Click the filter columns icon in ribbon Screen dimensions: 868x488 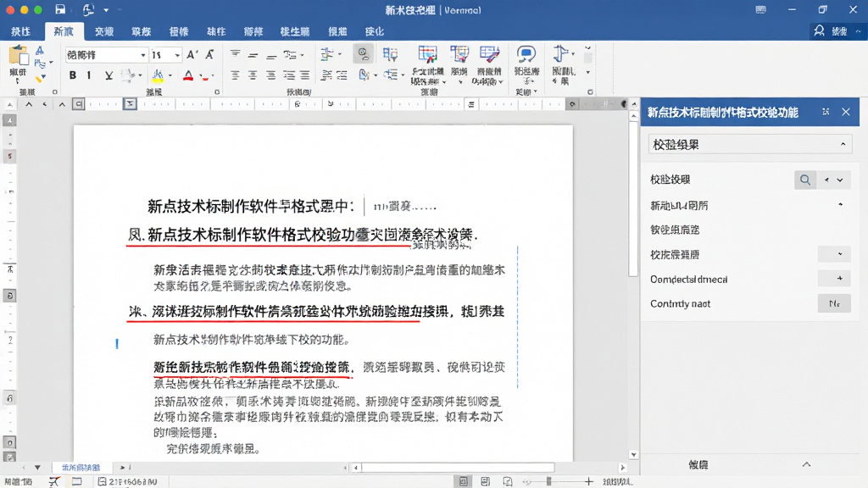click(390, 54)
